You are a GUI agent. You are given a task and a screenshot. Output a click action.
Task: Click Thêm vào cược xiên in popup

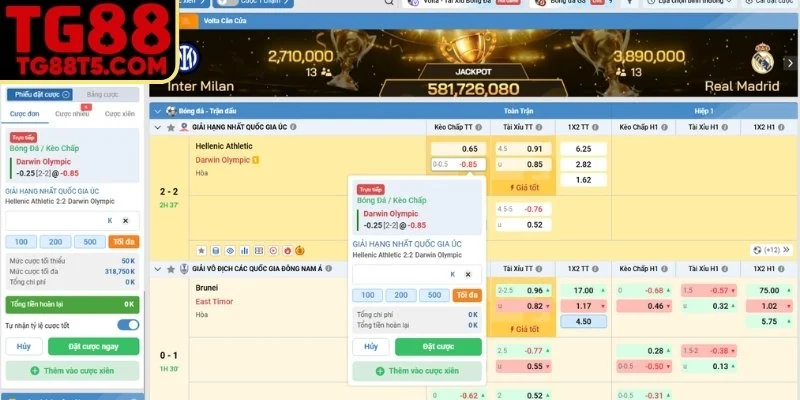(417, 371)
